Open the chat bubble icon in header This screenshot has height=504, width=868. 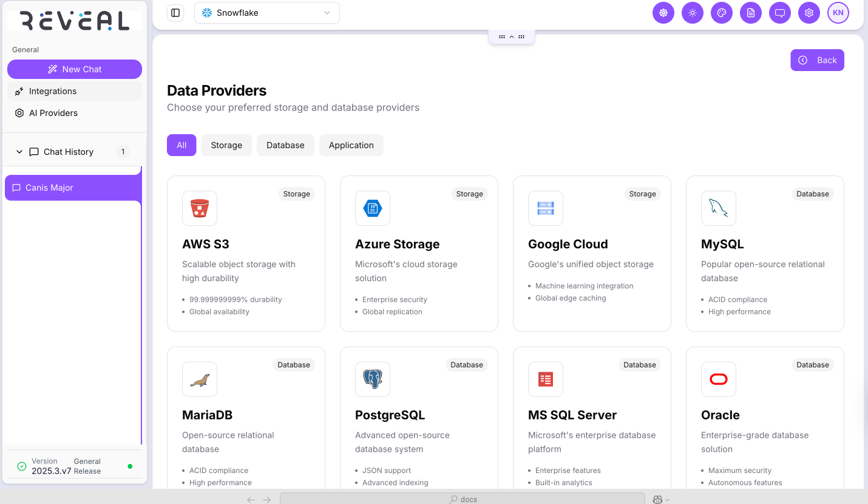coord(779,13)
